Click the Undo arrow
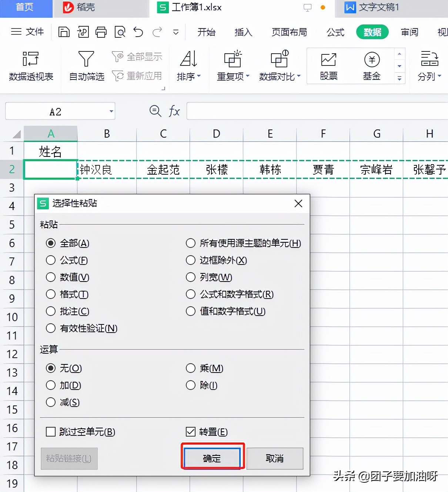 (x=138, y=32)
